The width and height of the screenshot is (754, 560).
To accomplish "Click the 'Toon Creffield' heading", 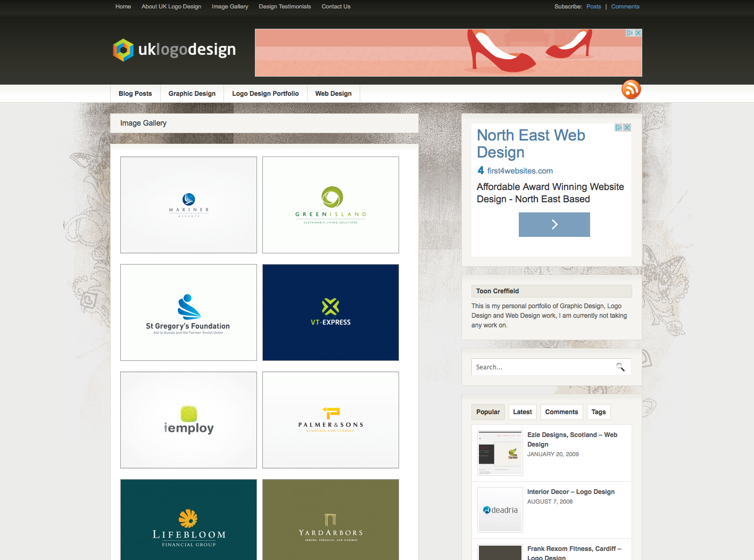I will (498, 291).
